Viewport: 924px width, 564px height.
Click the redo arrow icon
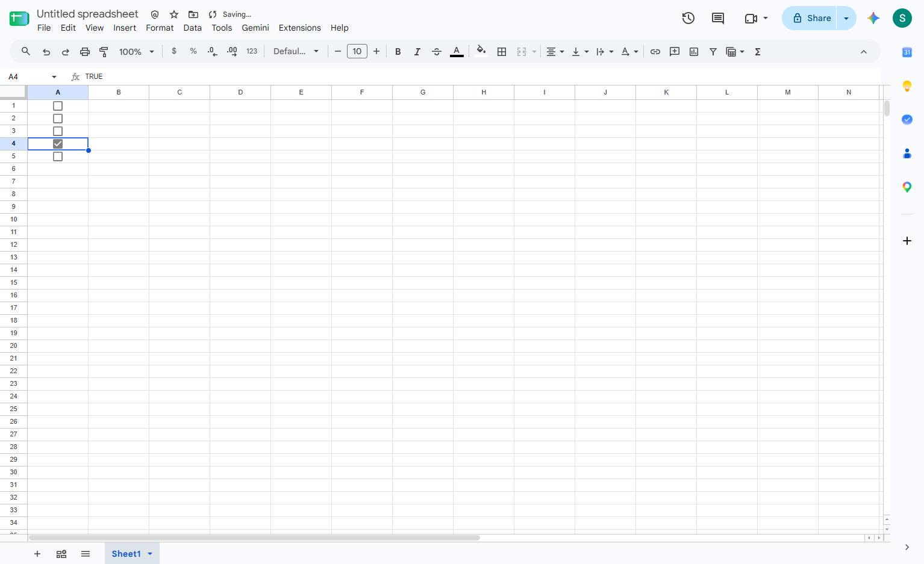point(66,52)
